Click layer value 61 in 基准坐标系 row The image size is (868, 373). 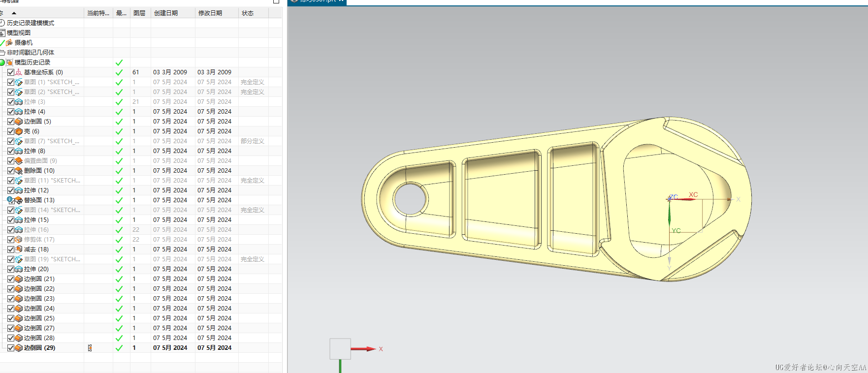(x=136, y=72)
